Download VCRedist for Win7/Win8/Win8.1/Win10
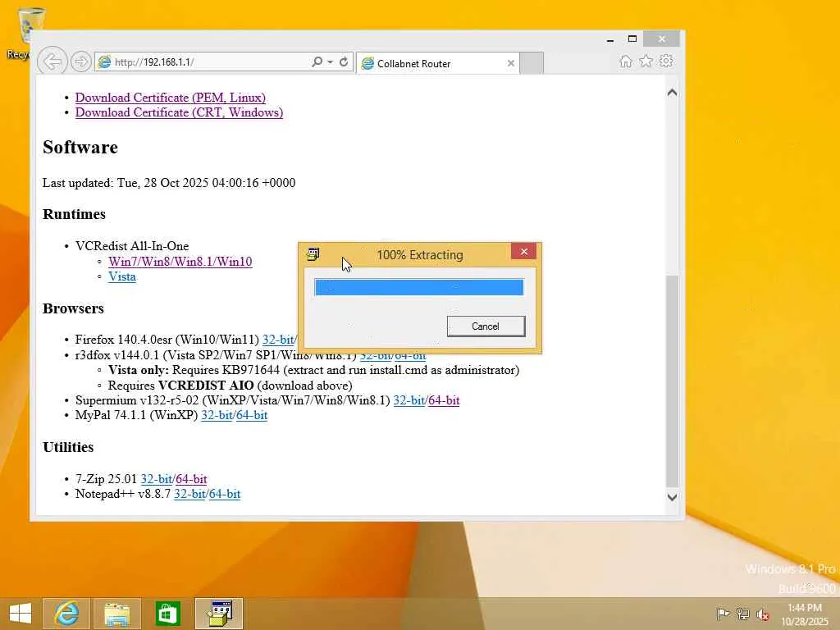This screenshot has height=630, width=840. [x=180, y=262]
